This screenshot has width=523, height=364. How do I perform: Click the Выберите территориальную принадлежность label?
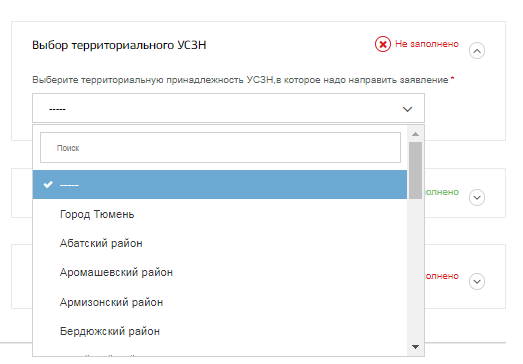pos(240,80)
